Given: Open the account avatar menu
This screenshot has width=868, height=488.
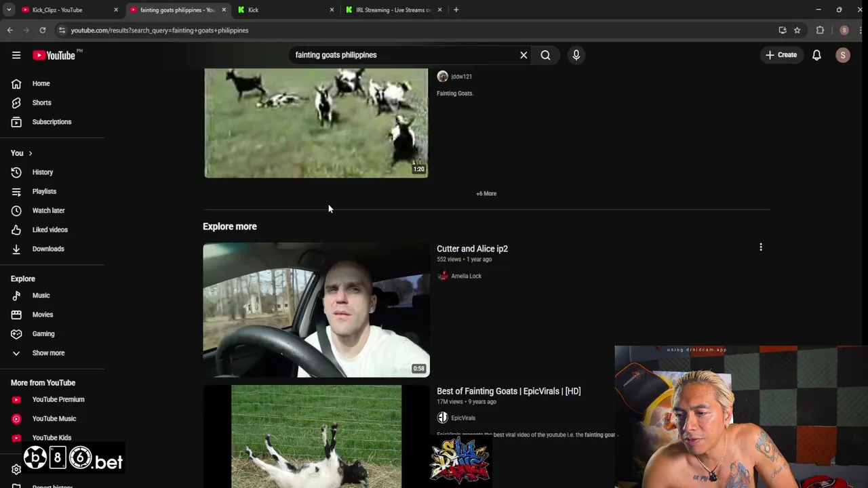Looking at the screenshot, I should [x=843, y=55].
